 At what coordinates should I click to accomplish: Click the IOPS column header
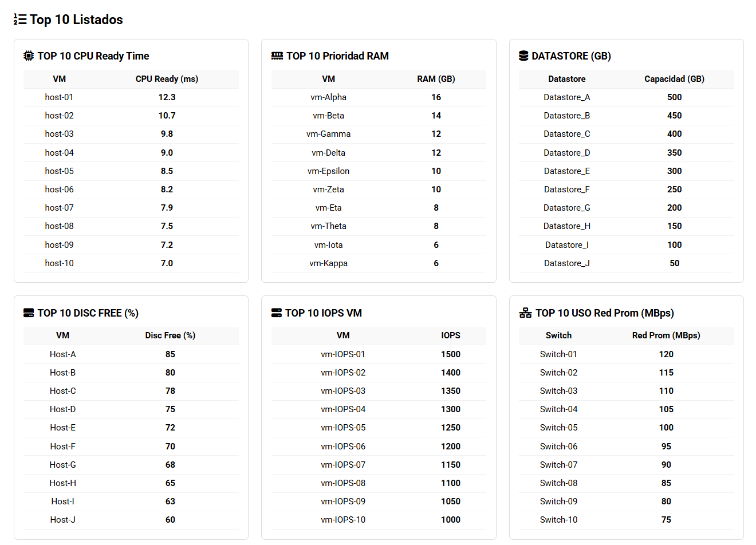point(451,335)
